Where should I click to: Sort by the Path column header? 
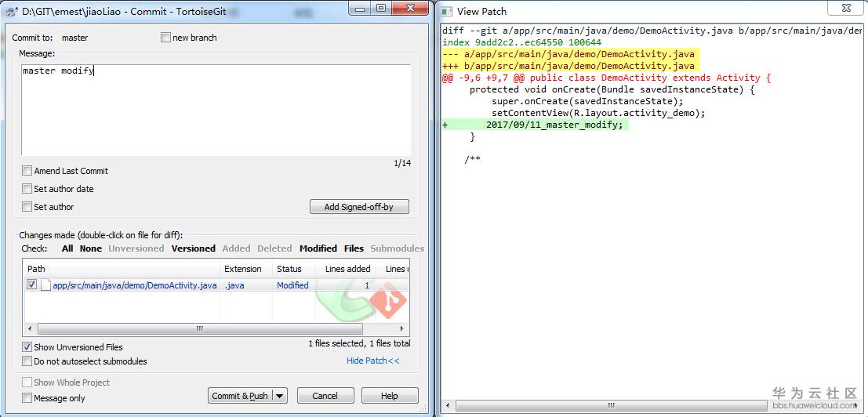[122, 269]
